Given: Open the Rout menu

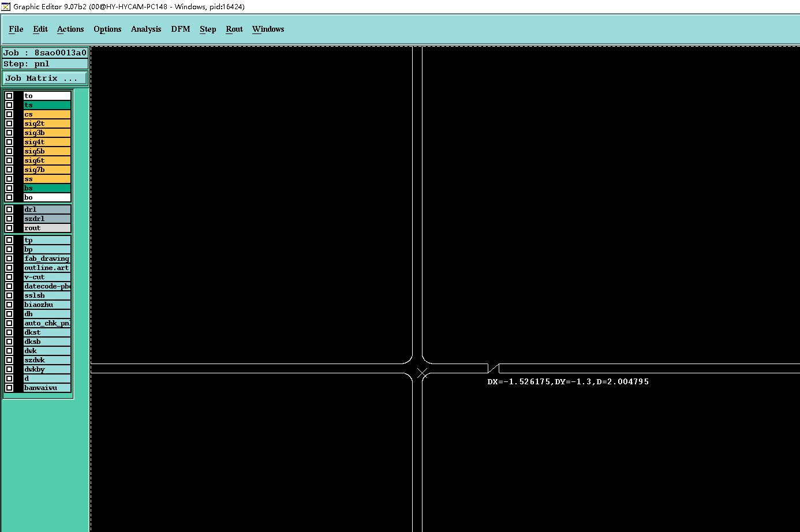Looking at the screenshot, I should coord(234,29).
